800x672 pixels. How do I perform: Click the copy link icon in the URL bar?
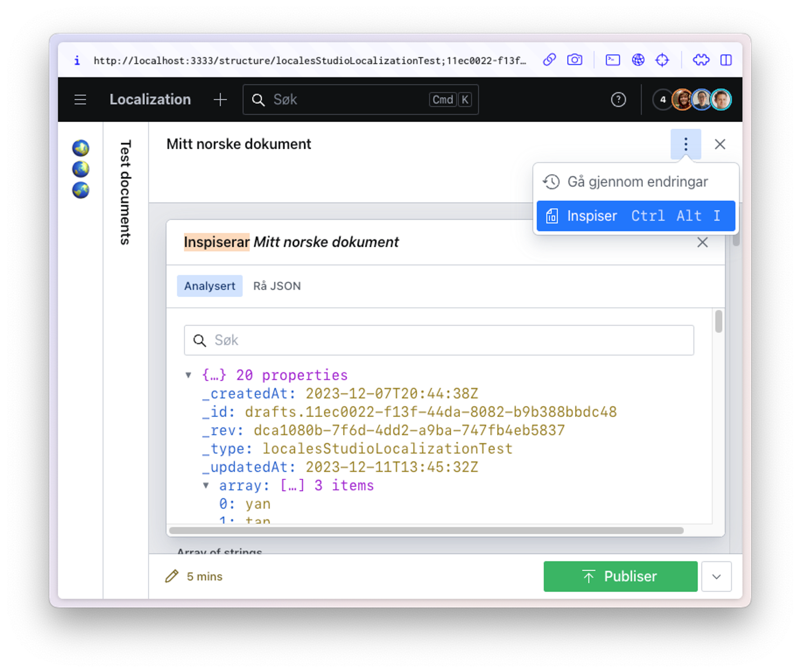pos(549,60)
